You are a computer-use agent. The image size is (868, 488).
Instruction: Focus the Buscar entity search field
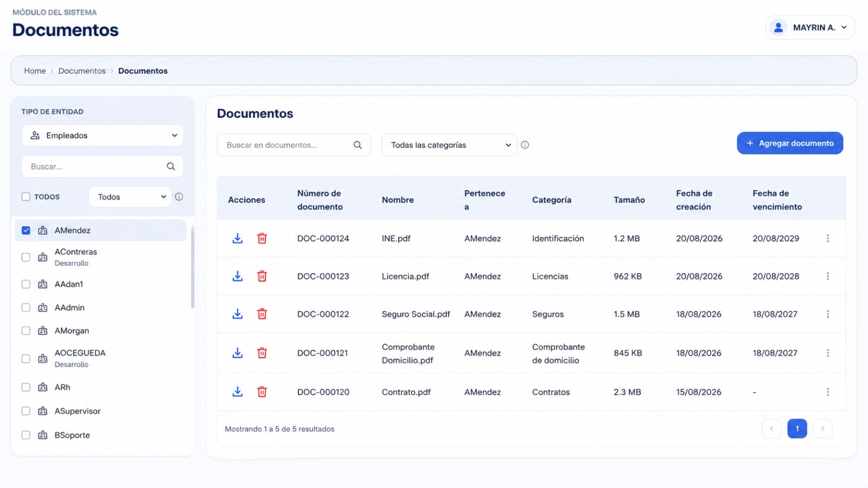[x=103, y=166]
